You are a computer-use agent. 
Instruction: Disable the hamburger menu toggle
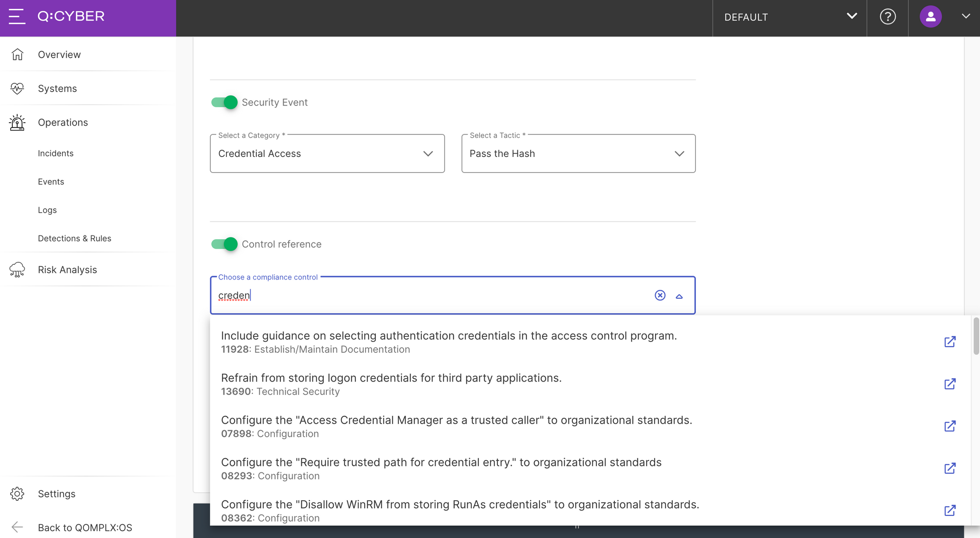(x=16, y=17)
